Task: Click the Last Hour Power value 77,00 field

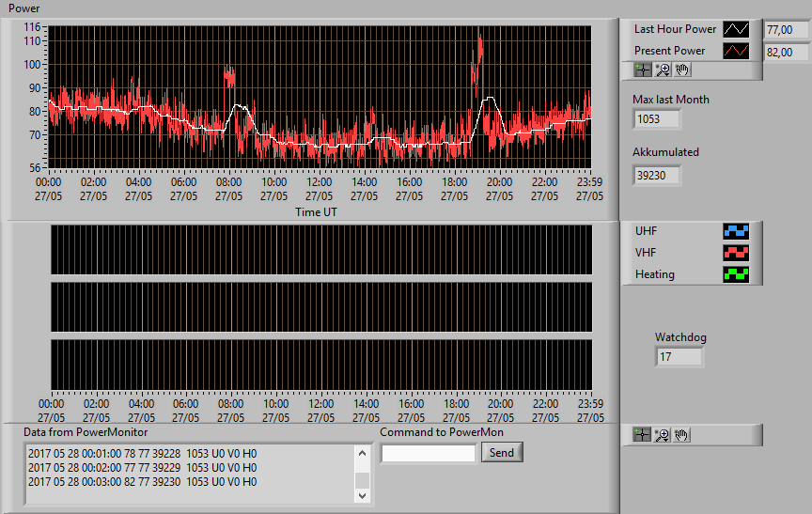Action: click(788, 30)
